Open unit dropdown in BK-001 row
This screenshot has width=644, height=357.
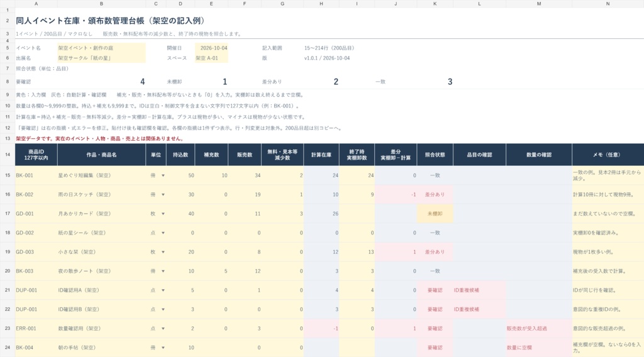[x=163, y=175]
